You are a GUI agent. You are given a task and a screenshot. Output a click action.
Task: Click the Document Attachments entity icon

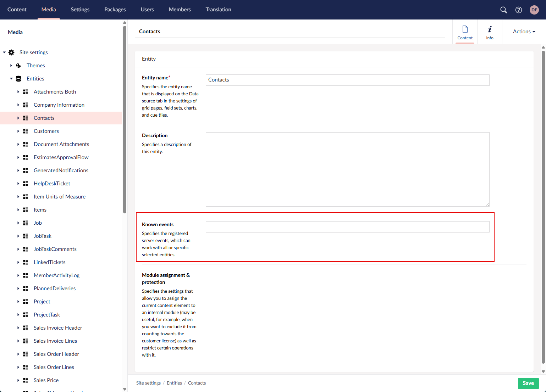[x=26, y=144]
